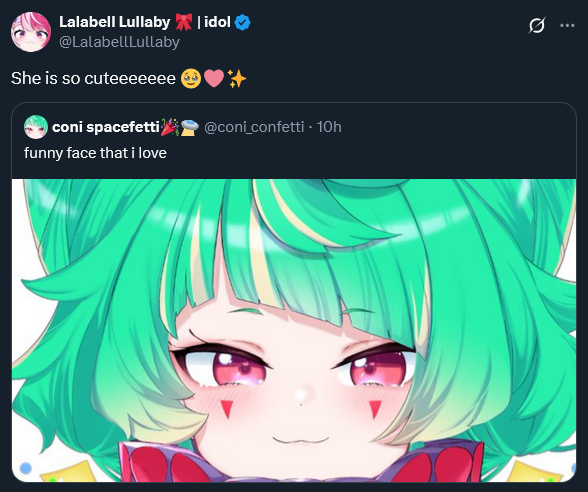
Task: Click the "funny face that i love" text
Action: click(95, 153)
